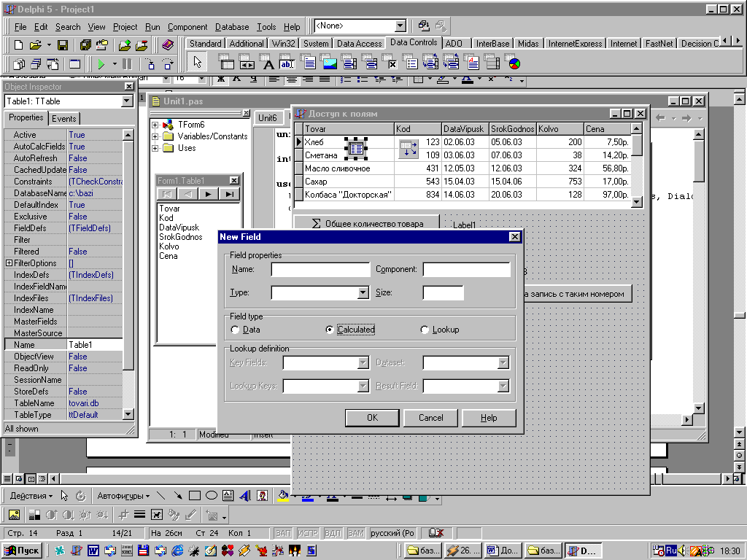Select the DBNavigator component icon
Screen dimensions: 747x560
coord(247,62)
